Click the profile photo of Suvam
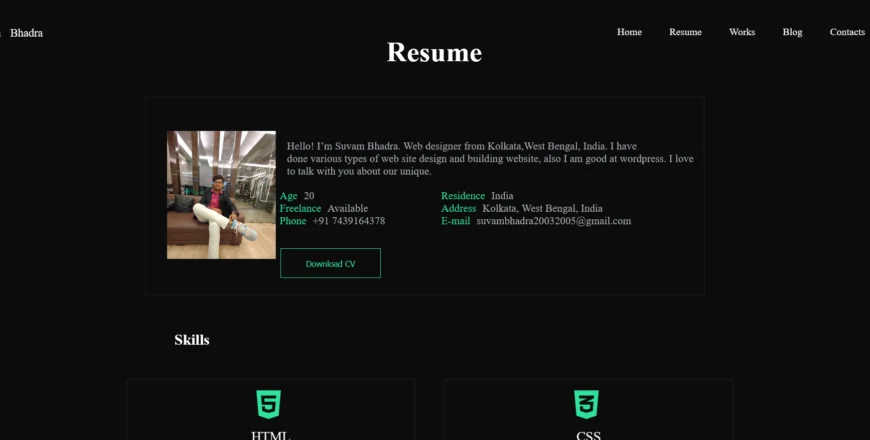The width and height of the screenshot is (870, 440). point(221,195)
